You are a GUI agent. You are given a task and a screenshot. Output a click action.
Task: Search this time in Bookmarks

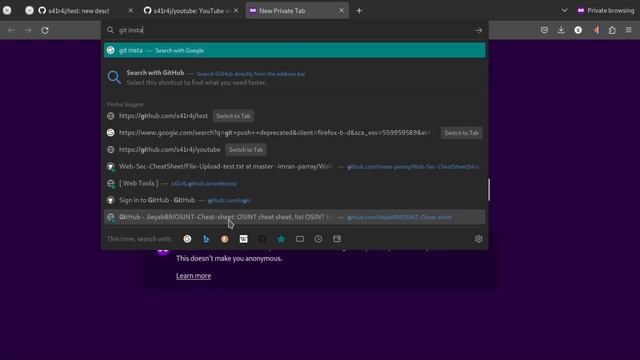pyautogui.click(x=281, y=239)
